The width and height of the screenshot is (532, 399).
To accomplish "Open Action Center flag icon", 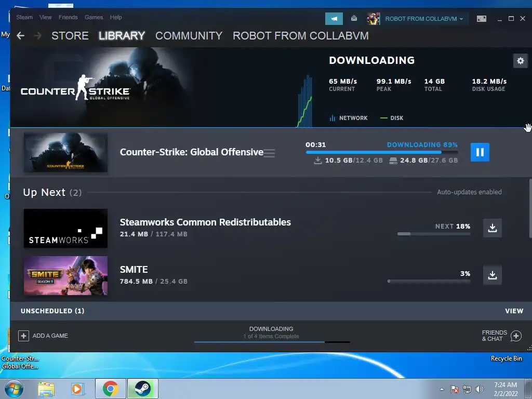I will tap(454, 389).
